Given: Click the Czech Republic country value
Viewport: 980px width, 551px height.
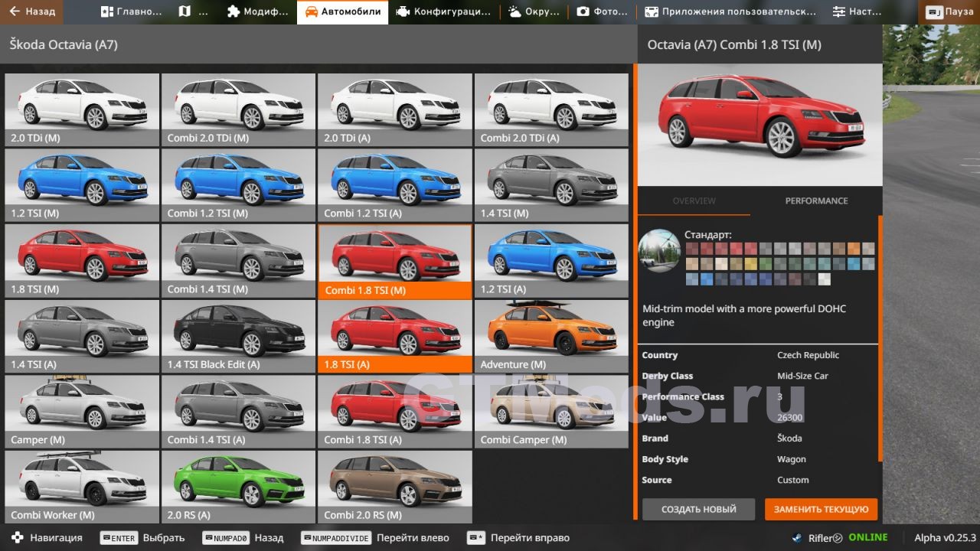Looking at the screenshot, I should click(x=808, y=355).
